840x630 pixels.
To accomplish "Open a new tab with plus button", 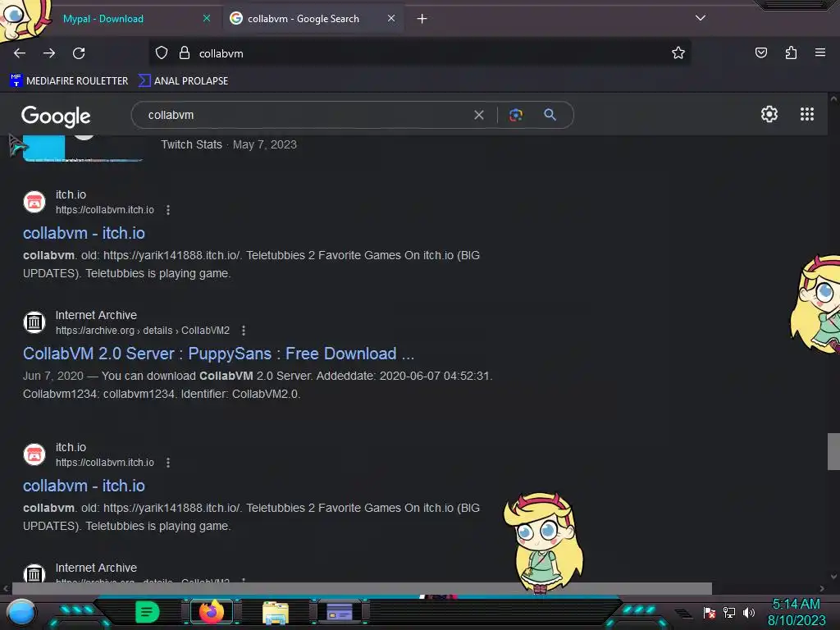I will point(422,19).
